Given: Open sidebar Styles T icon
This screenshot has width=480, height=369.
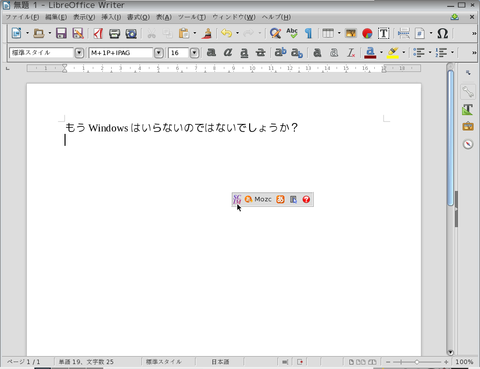Looking at the screenshot, I should click(x=468, y=109).
